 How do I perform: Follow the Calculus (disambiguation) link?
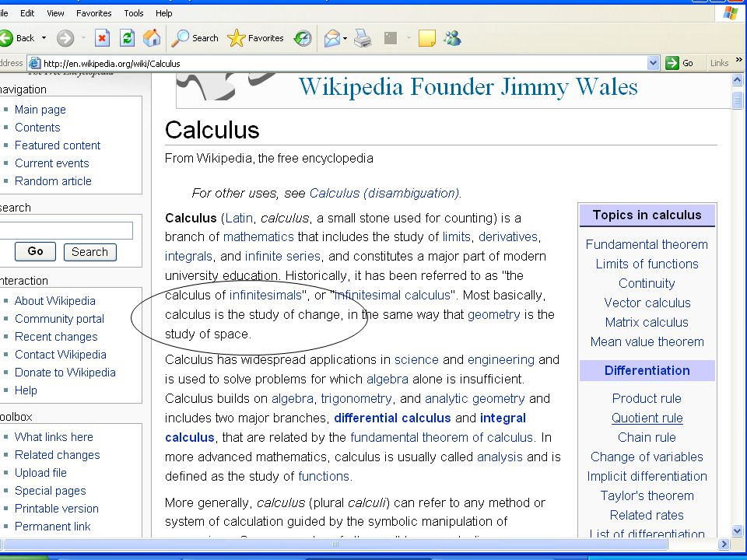[x=384, y=193]
